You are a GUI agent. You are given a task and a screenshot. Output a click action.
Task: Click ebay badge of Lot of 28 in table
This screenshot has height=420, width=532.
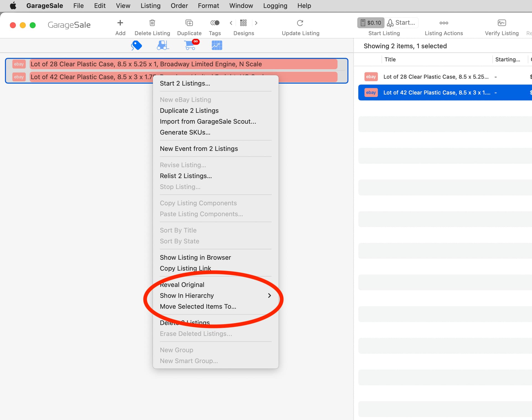pyautogui.click(x=371, y=77)
